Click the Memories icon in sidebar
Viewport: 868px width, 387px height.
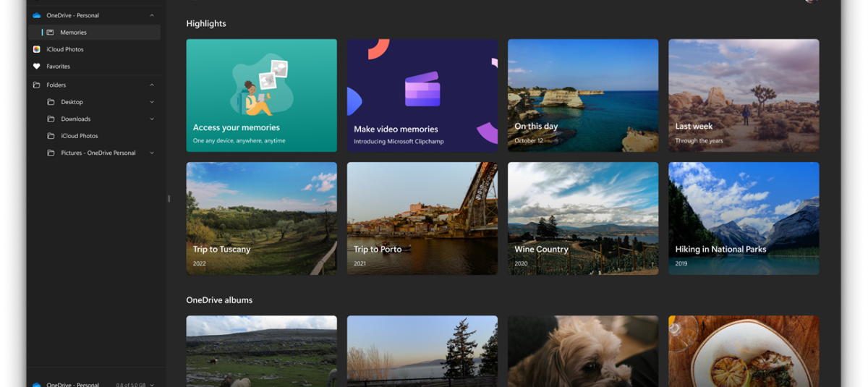(x=51, y=33)
